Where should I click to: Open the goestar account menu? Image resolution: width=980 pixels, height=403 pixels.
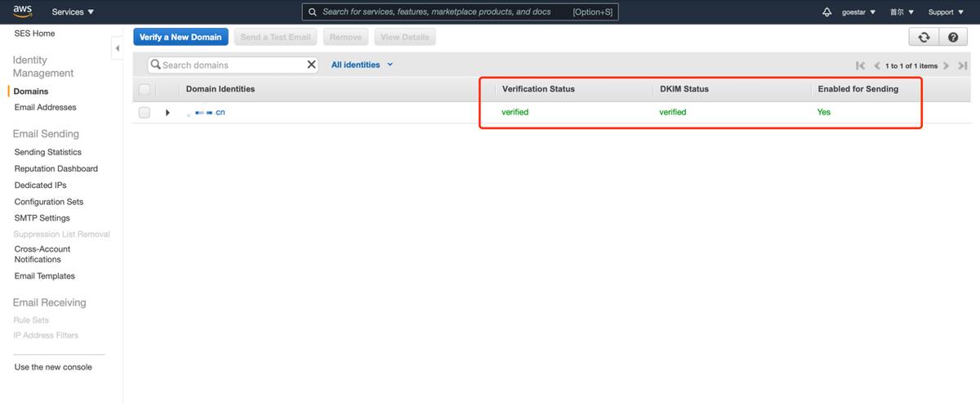858,12
